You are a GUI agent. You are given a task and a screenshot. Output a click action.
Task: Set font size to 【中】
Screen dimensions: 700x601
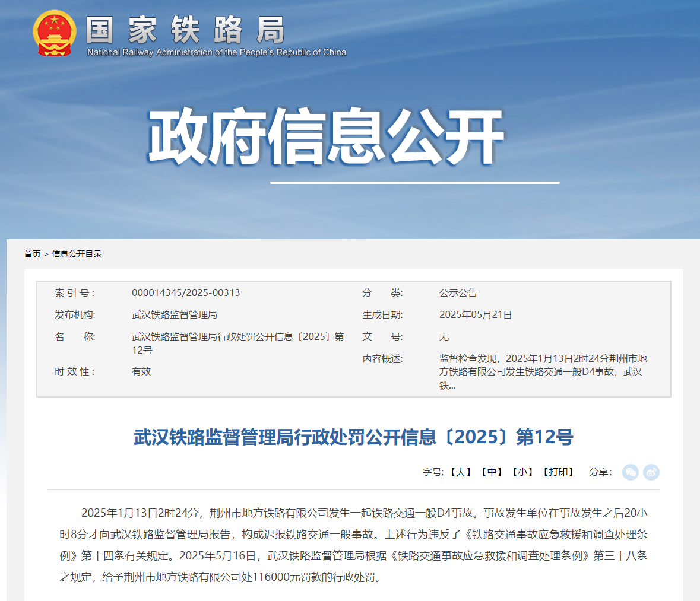click(x=492, y=472)
